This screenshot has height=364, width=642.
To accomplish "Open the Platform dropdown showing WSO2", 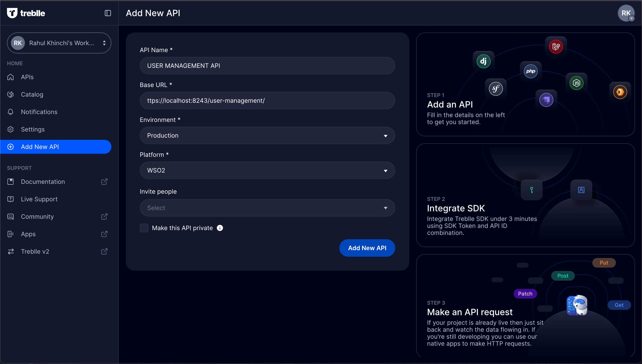I will click(x=267, y=171).
